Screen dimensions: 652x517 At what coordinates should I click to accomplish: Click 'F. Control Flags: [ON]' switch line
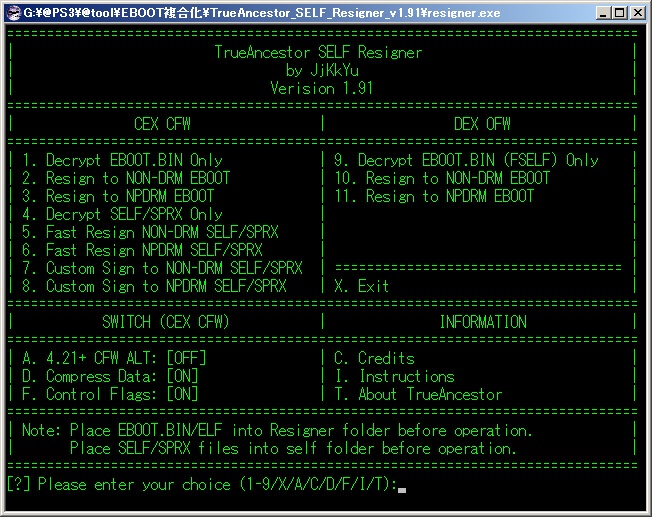[110, 394]
